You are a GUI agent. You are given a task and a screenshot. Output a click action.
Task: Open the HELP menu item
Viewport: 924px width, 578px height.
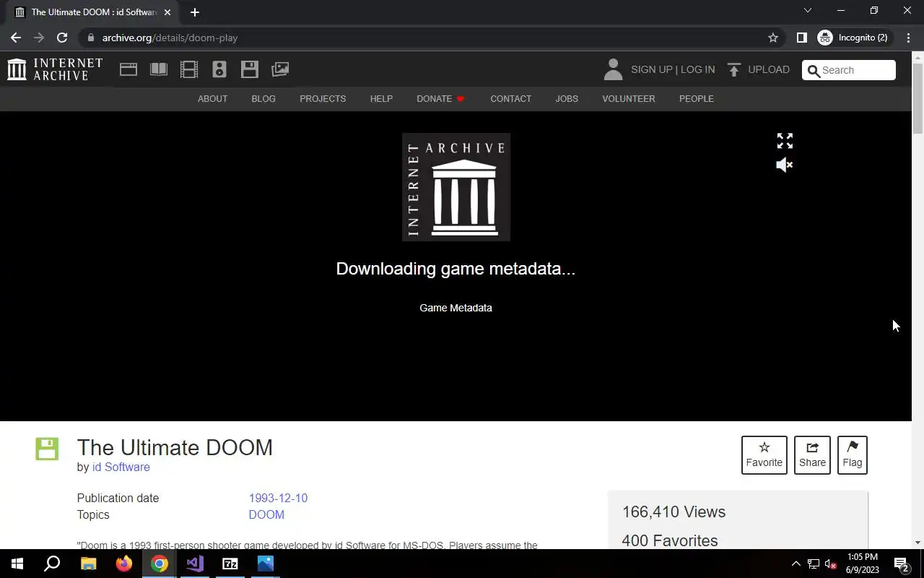pos(381,99)
